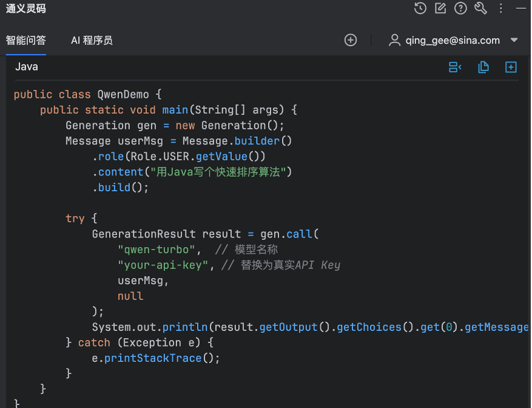Viewport: 532px width, 408px height.
Task: Create a new file from the code block
Action: click(x=511, y=67)
